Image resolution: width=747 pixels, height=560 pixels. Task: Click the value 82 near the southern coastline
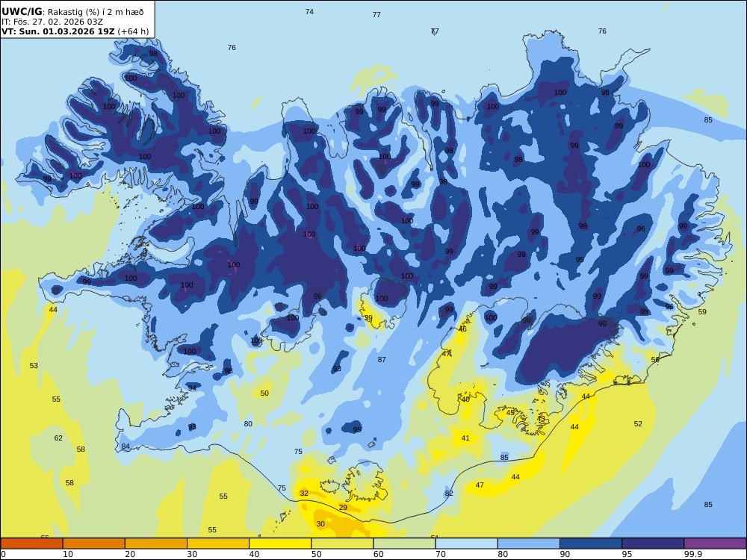[x=449, y=494]
